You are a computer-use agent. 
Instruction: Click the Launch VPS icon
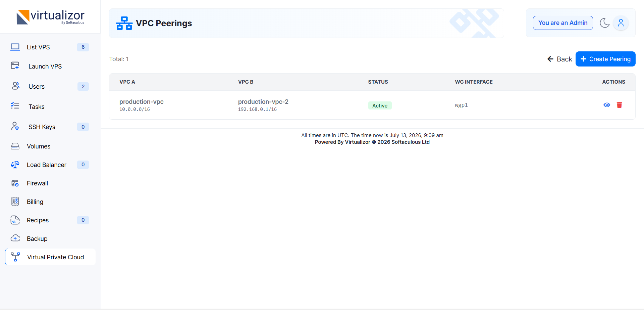15,65
